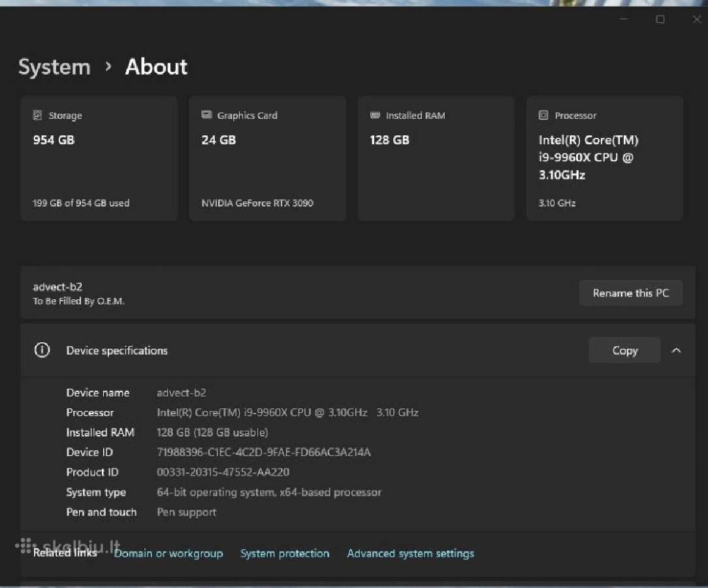The image size is (708, 588).
Task: Collapse the Device specifications section chevron
Action: [x=676, y=350]
